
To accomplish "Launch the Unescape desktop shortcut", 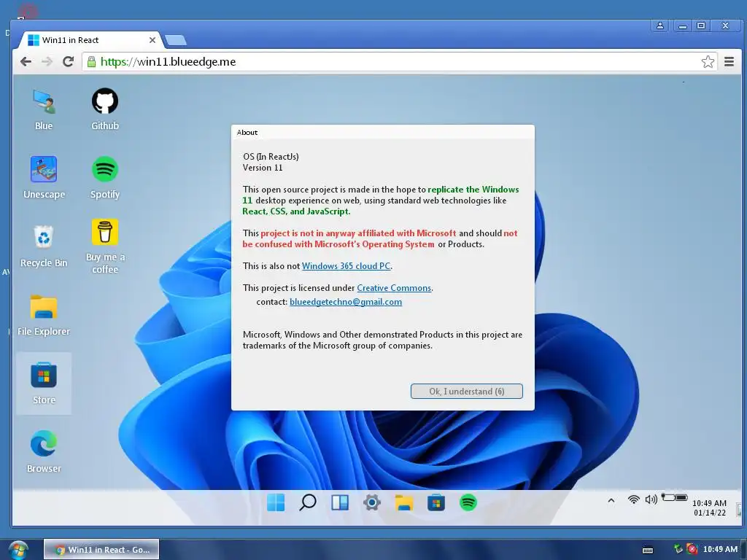I will pos(44,178).
